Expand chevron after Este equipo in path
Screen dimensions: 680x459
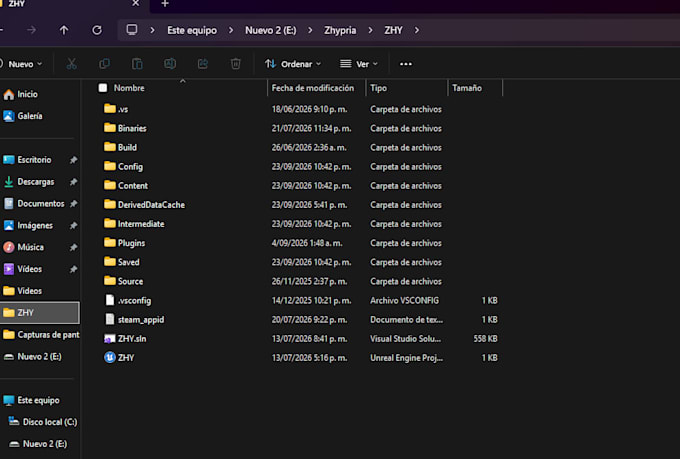pyautogui.click(x=231, y=30)
